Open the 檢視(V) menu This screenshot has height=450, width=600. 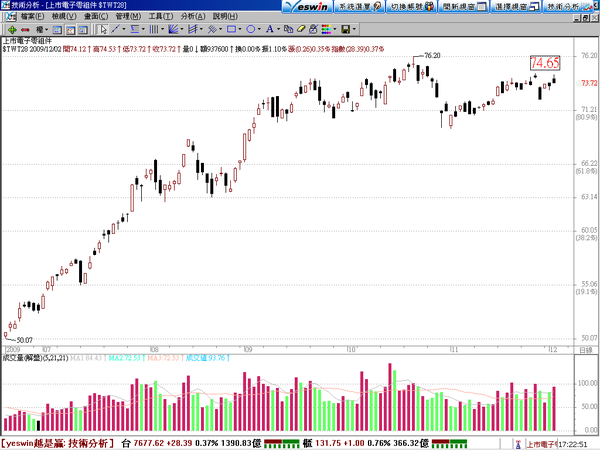pyautogui.click(x=64, y=16)
